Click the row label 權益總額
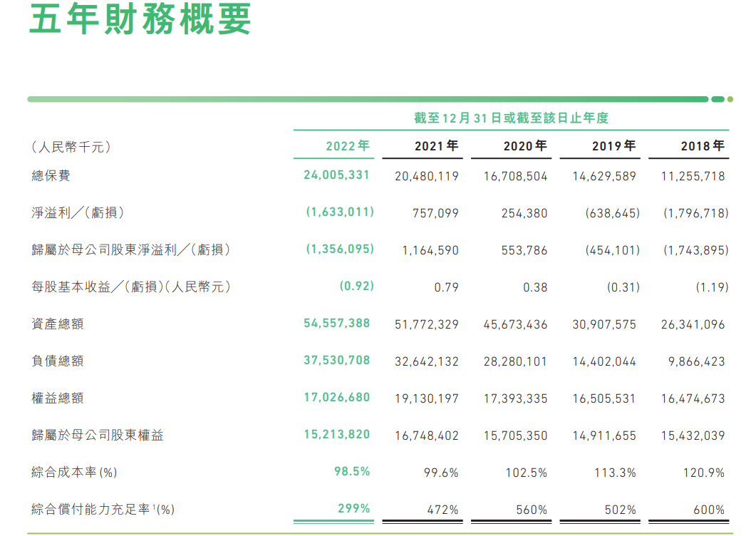Image resolution: width=756 pixels, height=536 pixels. point(58,398)
